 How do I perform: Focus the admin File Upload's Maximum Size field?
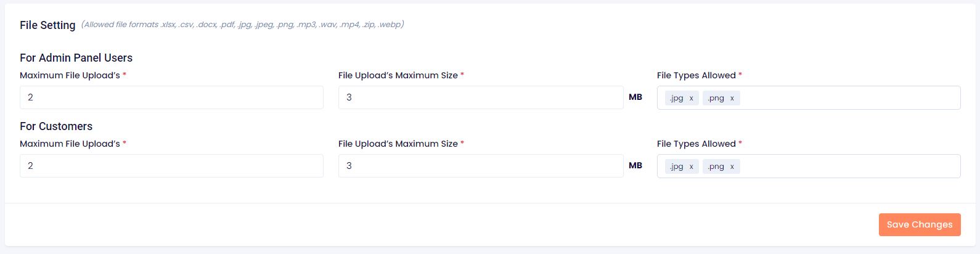click(x=481, y=97)
